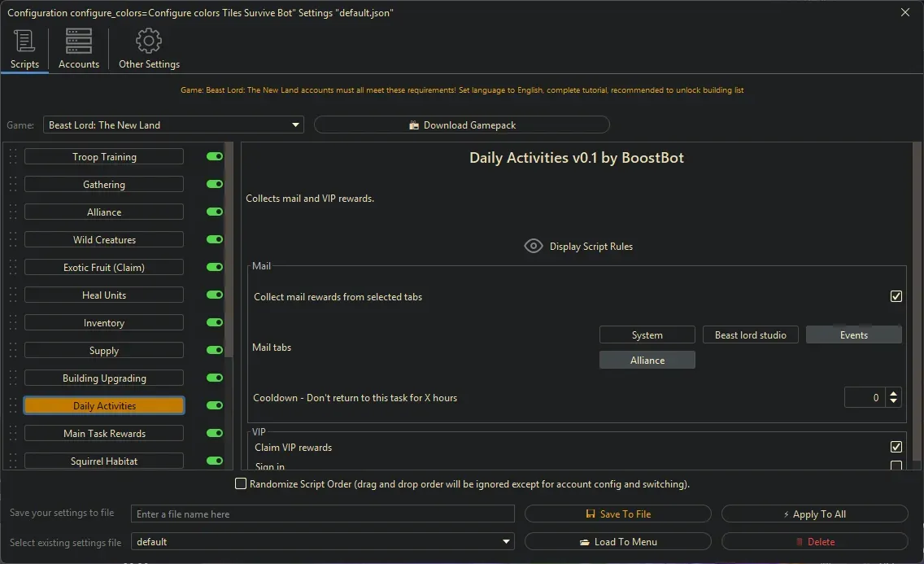Uncheck Claim VIP rewards
This screenshot has height=564, width=924.
[896, 447]
